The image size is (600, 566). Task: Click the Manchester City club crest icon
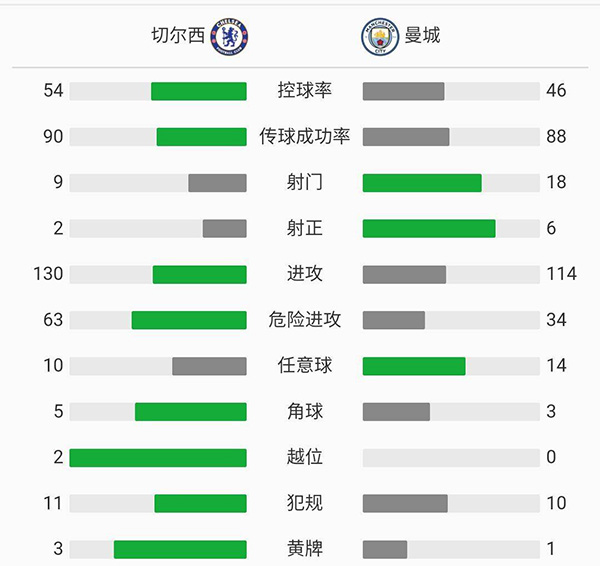(x=379, y=36)
